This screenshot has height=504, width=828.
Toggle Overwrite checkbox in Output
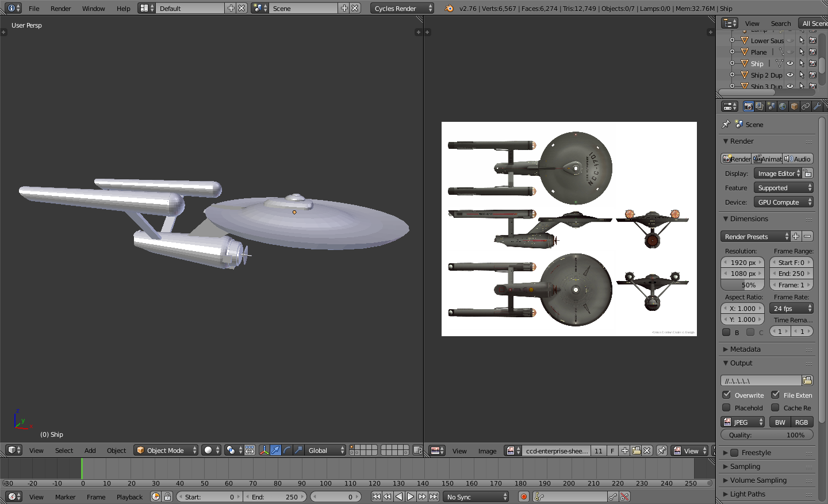tap(727, 395)
